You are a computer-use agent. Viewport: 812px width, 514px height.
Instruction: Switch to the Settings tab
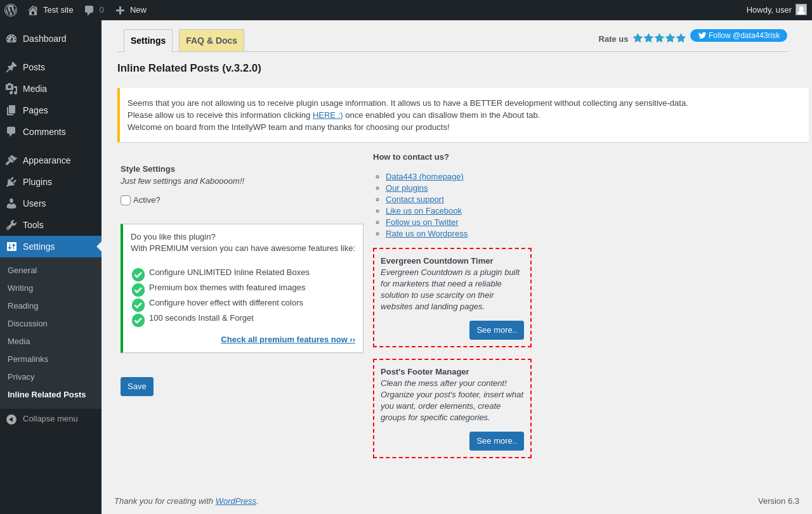click(148, 41)
